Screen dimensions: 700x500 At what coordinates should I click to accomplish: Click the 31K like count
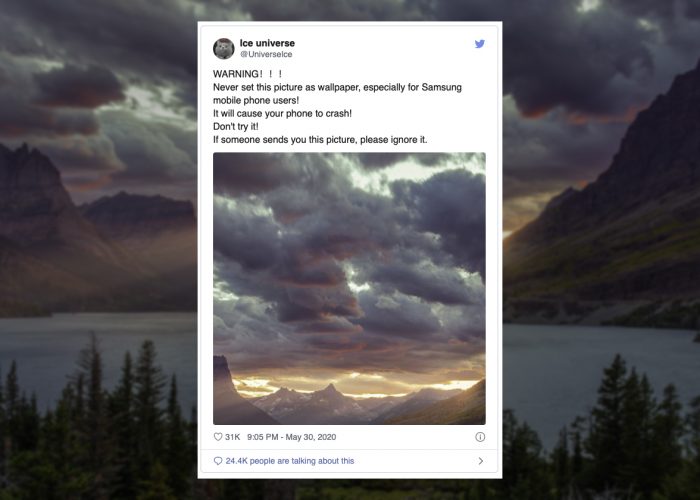(x=233, y=437)
